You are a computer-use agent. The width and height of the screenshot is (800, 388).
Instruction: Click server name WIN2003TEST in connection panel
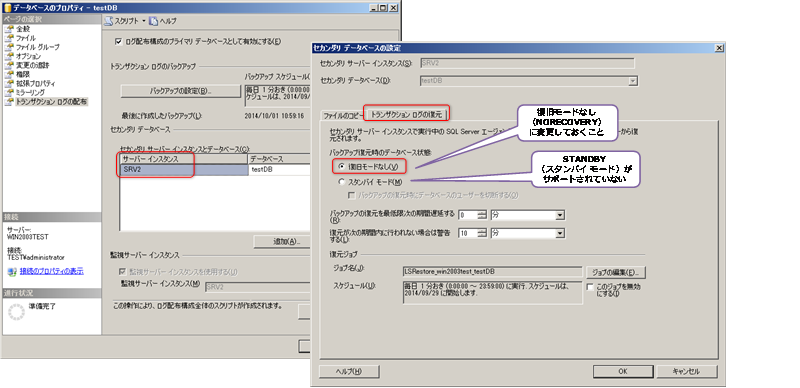pos(28,237)
